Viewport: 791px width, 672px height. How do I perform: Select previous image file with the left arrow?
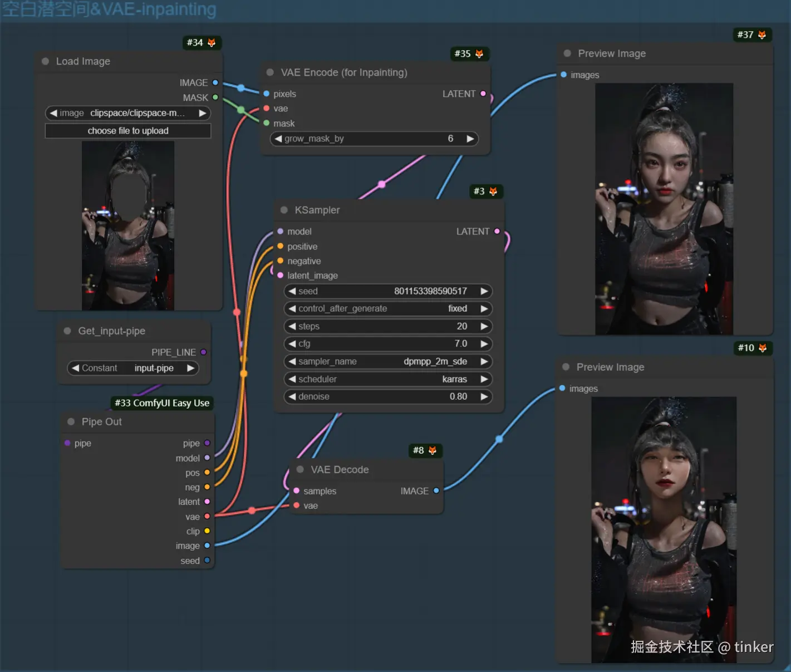[53, 113]
